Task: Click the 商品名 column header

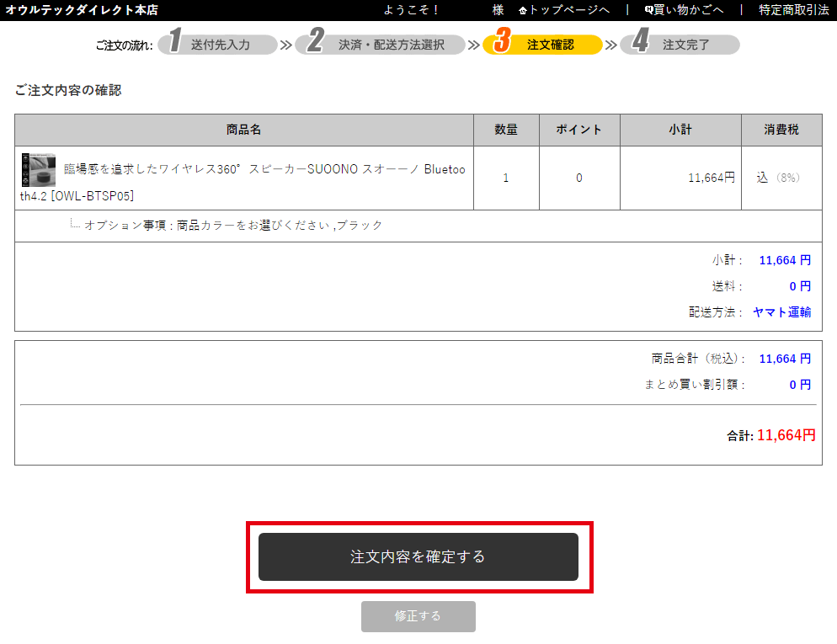Action: click(243, 130)
